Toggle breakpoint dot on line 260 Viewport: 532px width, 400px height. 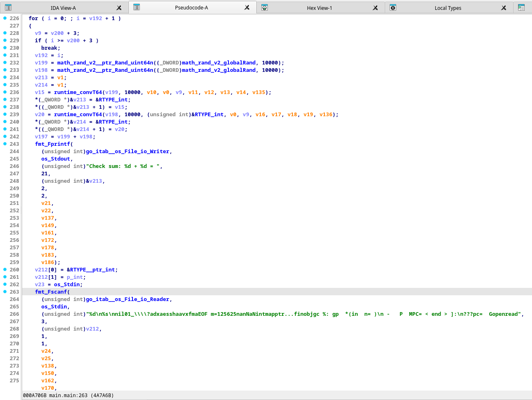[x=5, y=269]
